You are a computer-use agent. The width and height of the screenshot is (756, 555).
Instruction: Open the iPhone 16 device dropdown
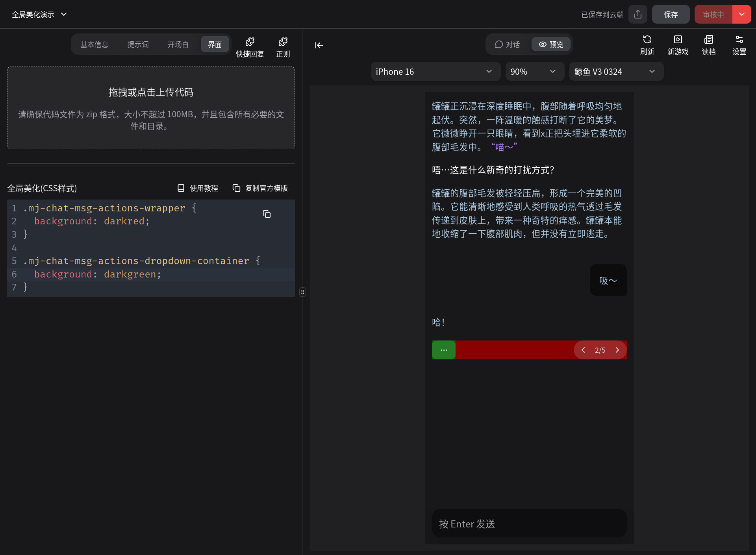[435, 72]
